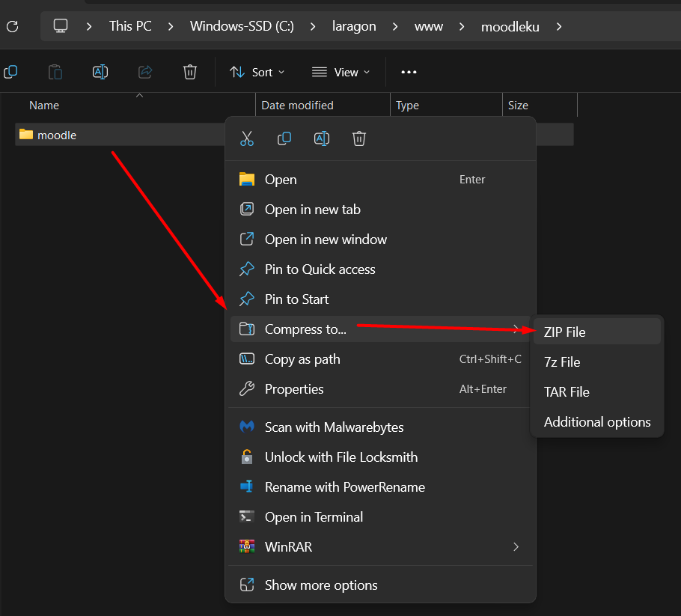
Task: Click the Delete trash icon in context menu
Action: coord(359,138)
